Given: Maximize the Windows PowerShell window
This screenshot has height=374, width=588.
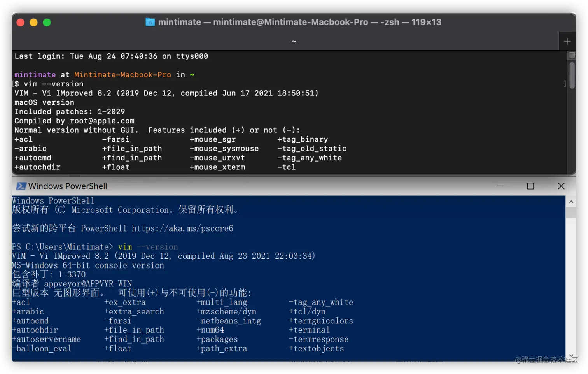Looking at the screenshot, I should pos(530,186).
